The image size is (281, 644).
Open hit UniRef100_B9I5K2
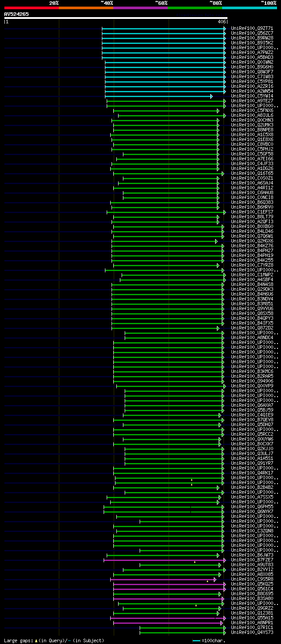tap(252, 43)
